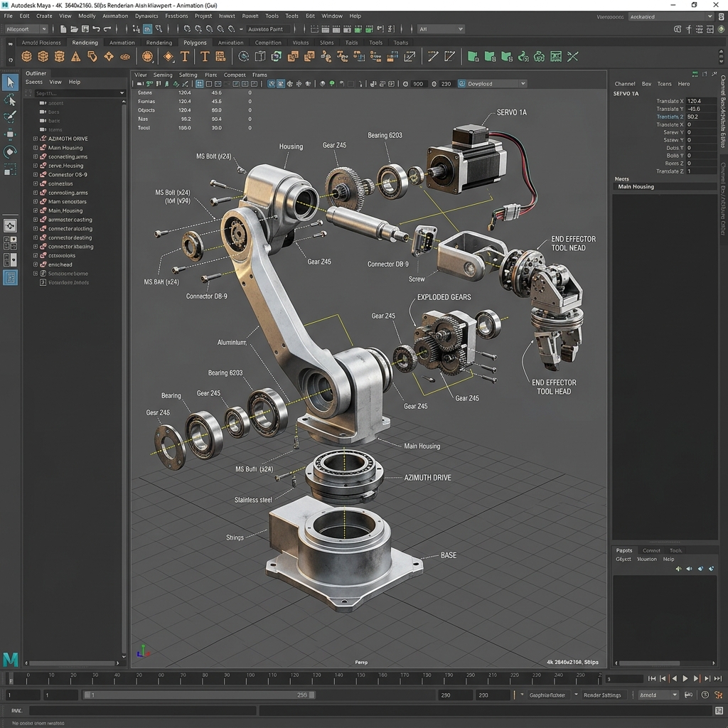Click the orange cone shelf icon

point(75,57)
